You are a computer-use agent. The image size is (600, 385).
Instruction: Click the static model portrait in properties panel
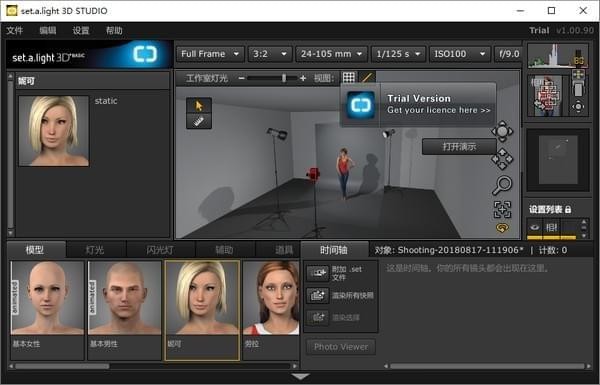(54, 131)
